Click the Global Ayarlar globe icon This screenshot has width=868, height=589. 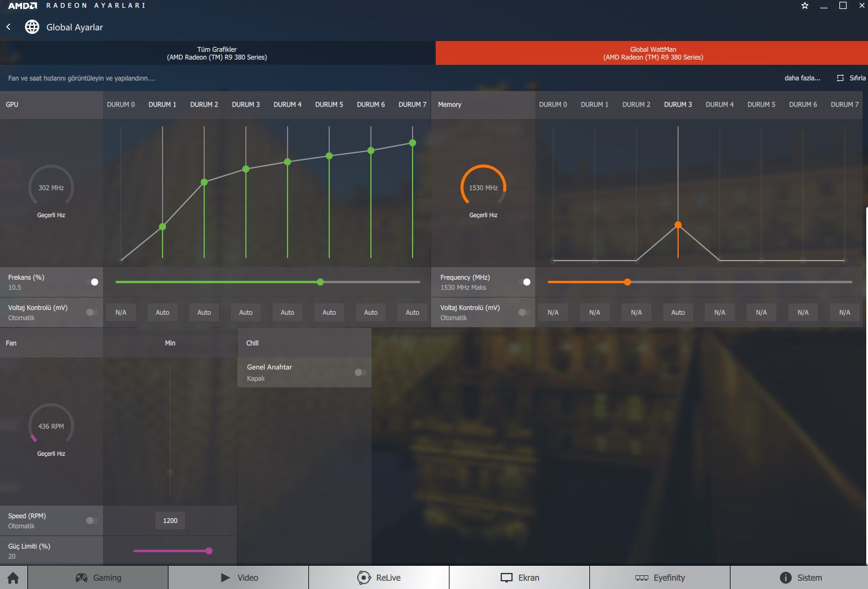[32, 27]
